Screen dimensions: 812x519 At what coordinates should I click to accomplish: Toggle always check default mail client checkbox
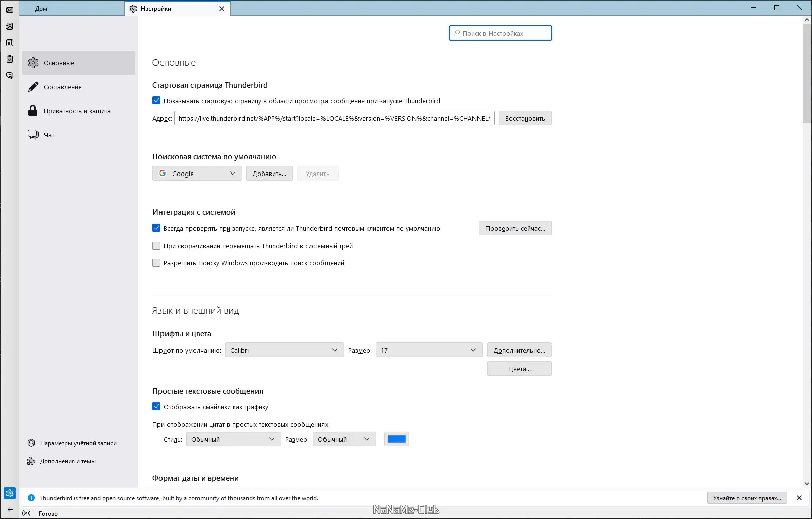[x=156, y=228]
